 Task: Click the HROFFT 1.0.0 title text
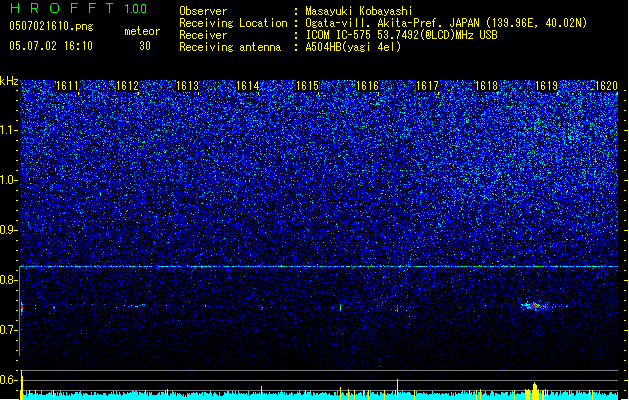coord(78,8)
